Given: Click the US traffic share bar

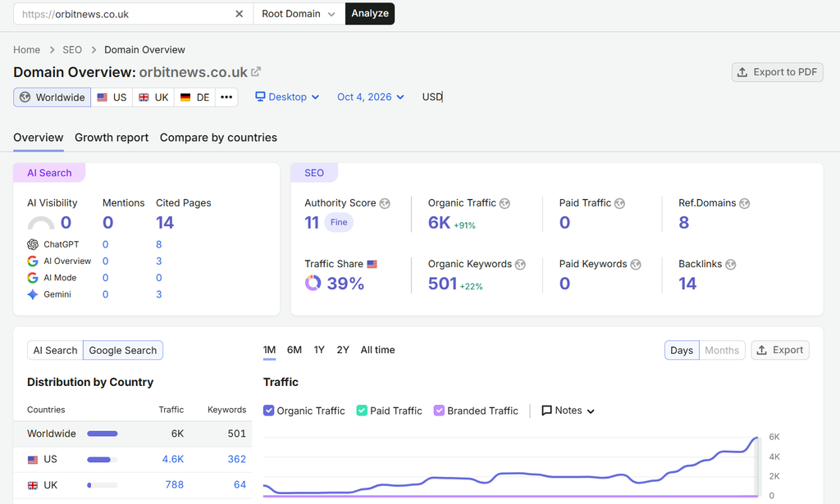Looking at the screenshot, I should pos(103,460).
